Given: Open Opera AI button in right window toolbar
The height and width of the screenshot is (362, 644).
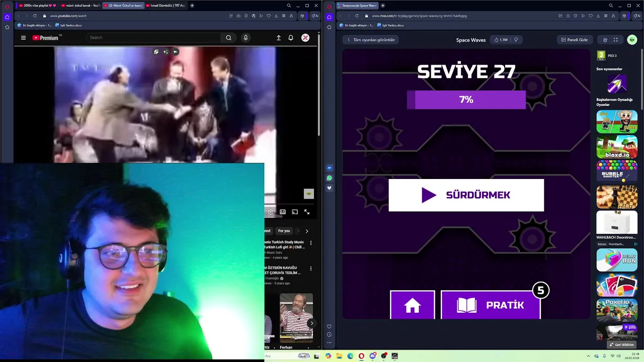Looking at the screenshot, I should (x=636, y=16).
